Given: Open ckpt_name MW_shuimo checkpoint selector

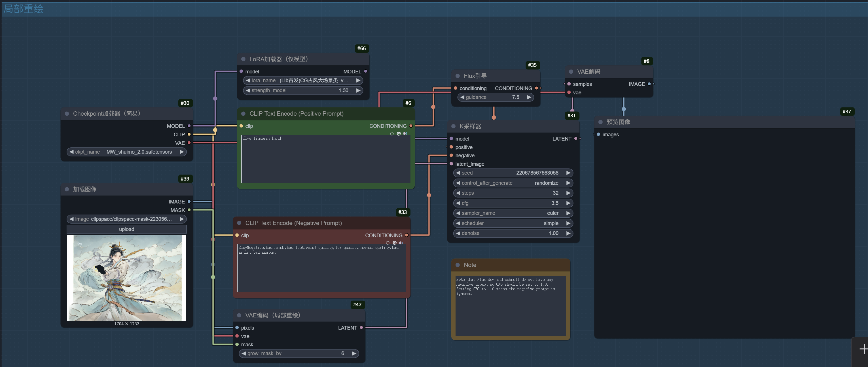Looking at the screenshot, I should [x=127, y=152].
